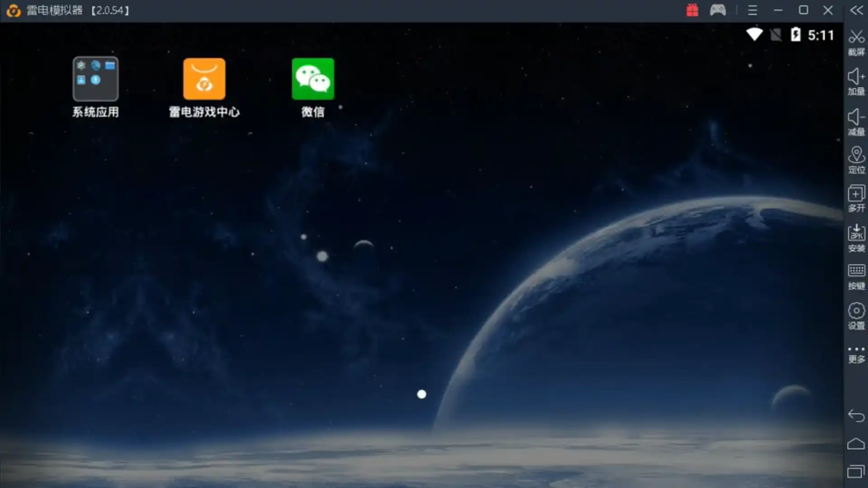Open Android recent apps button

point(856,471)
